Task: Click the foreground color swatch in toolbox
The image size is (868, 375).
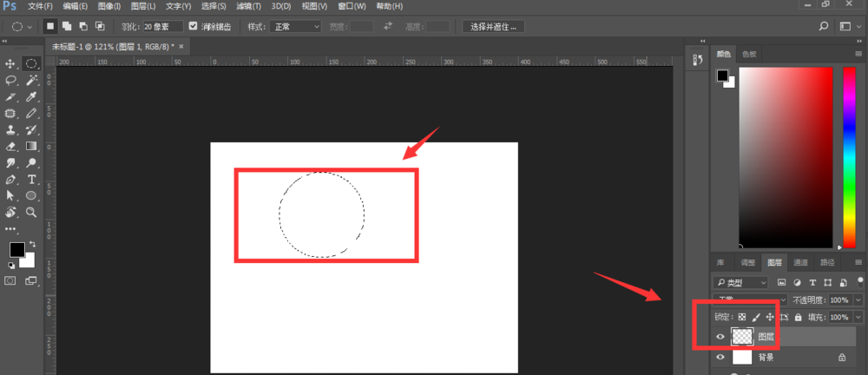Action: tap(16, 250)
